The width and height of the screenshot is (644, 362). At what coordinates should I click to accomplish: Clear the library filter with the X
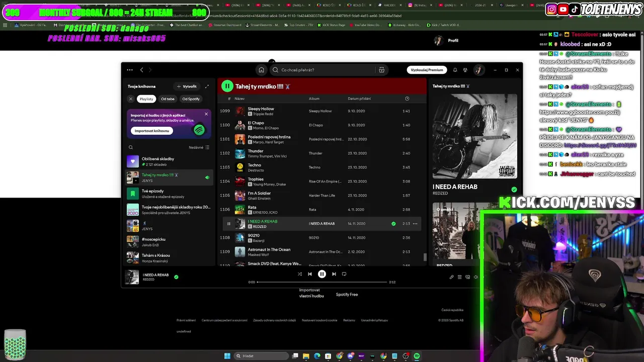tap(131, 99)
